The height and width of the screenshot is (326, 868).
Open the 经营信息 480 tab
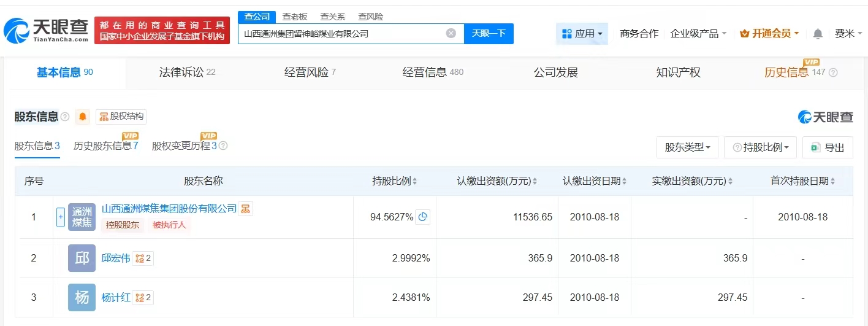point(433,72)
